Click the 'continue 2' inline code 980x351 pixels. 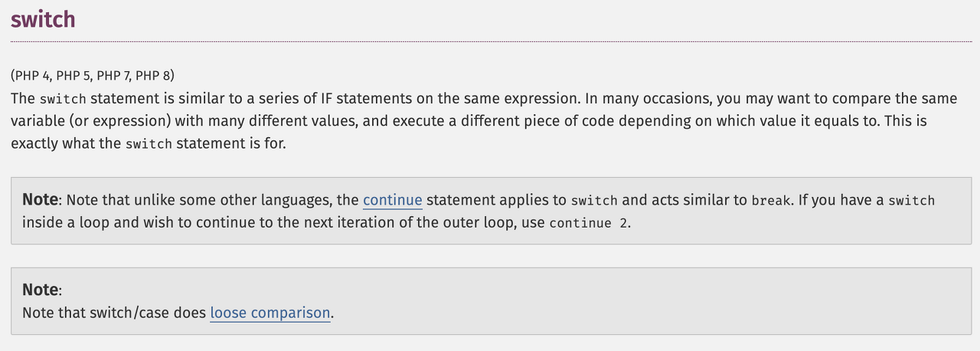pos(589,223)
